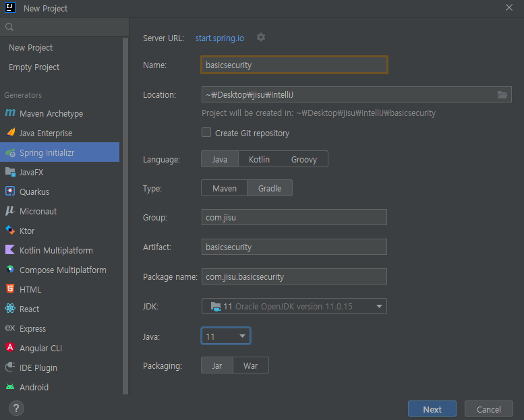Enable Create Git repository checkbox
The height and width of the screenshot is (420, 524).
pos(206,132)
